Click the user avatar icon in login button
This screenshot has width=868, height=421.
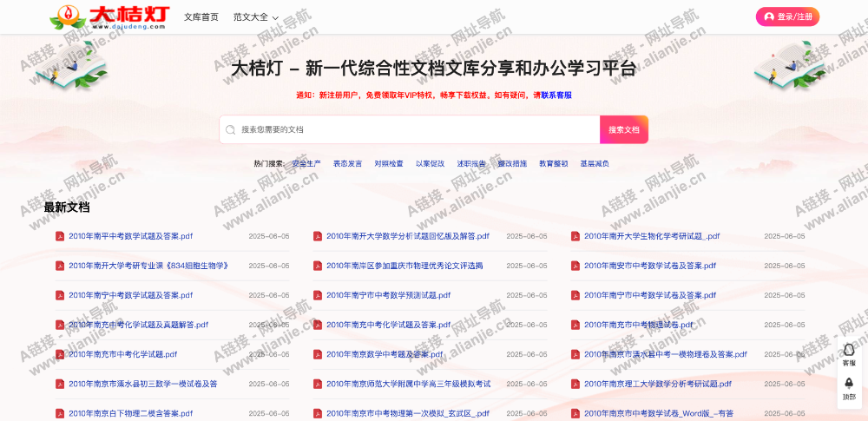[x=769, y=16]
